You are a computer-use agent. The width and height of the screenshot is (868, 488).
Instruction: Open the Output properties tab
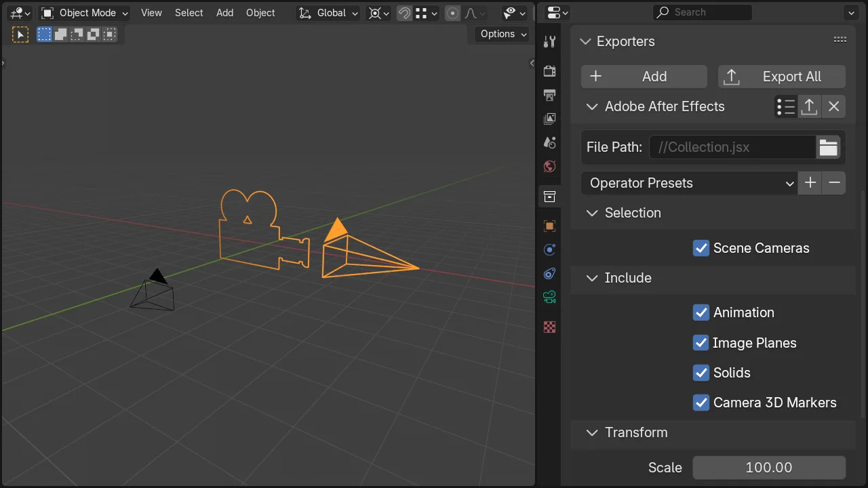tap(550, 95)
